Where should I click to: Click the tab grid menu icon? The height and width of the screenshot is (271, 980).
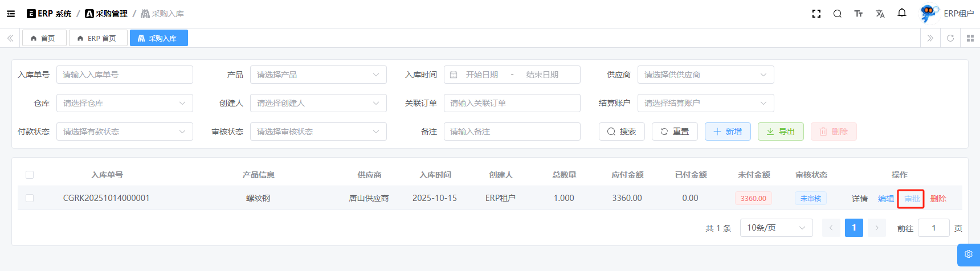coord(970,38)
